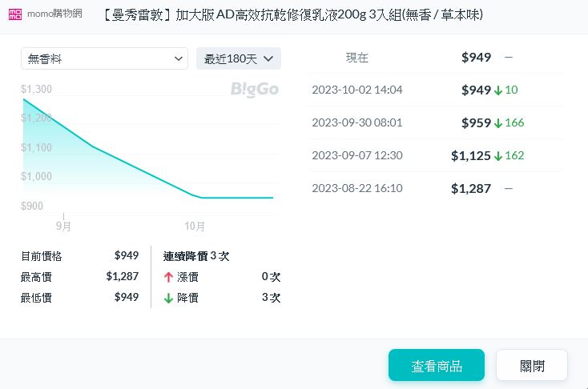Screen dimensions: 588x389
Task: Click green down arrow beside $959 price
Action: [498, 123]
